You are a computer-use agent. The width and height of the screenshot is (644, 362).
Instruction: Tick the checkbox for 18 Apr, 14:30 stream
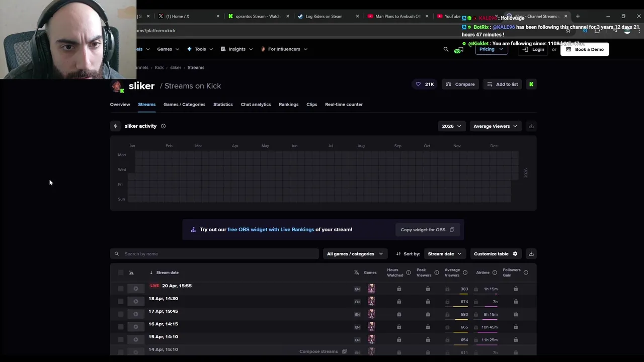pyautogui.click(x=120, y=302)
